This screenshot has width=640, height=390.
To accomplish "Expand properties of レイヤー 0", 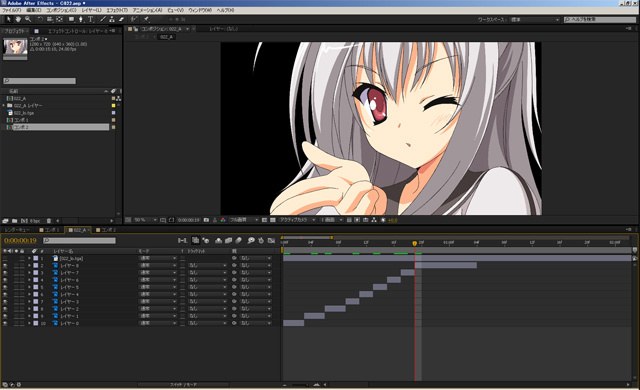I will point(29,323).
